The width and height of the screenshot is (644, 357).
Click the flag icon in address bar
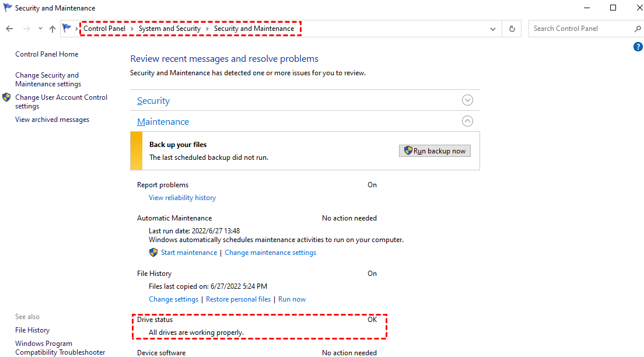pos(66,29)
